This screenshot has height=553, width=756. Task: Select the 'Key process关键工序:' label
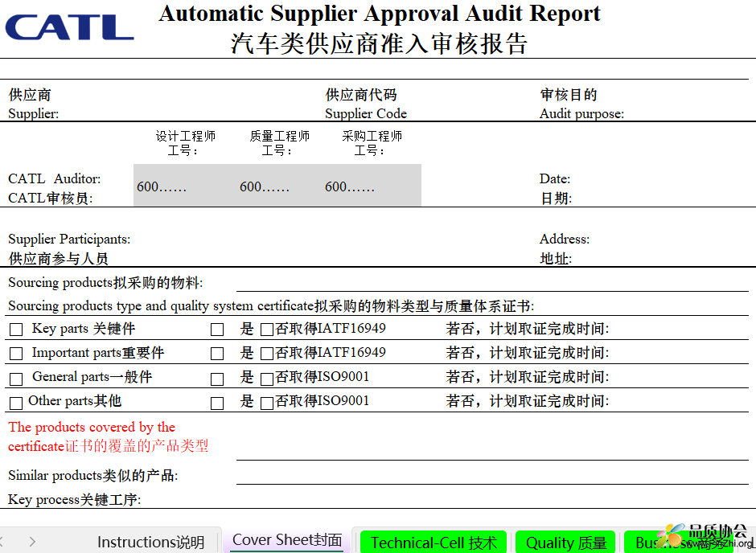(74, 499)
